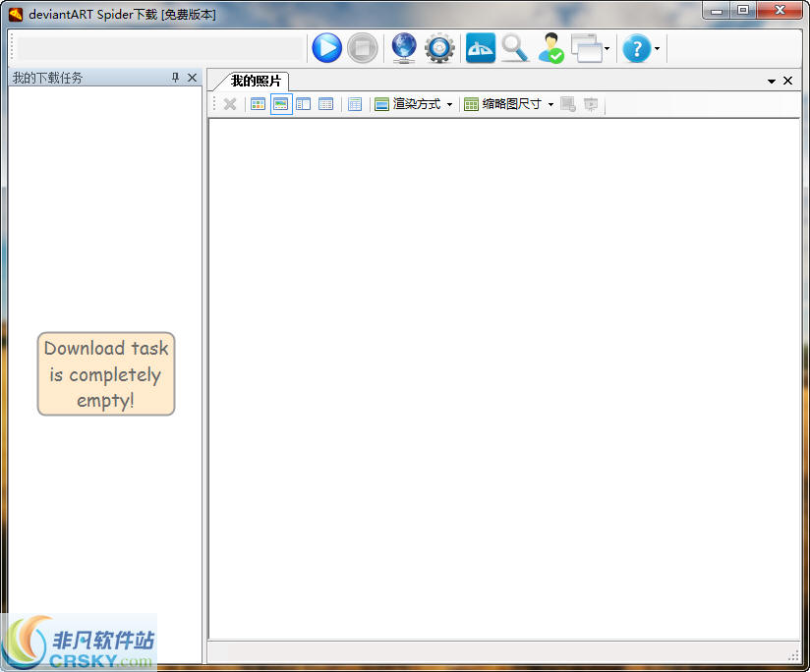Open the settings gear
Viewport: 810px width, 672px height.
point(438,47)
